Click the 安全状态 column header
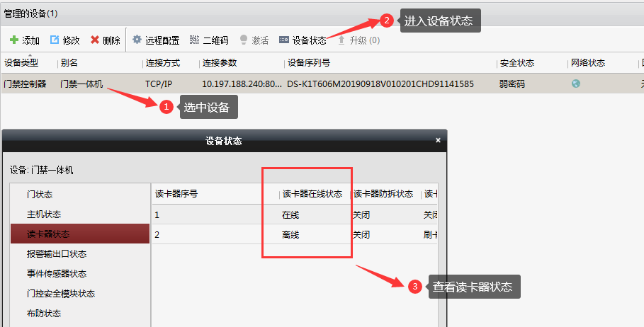This screenshot has width=644, height=327. (517, 63)
